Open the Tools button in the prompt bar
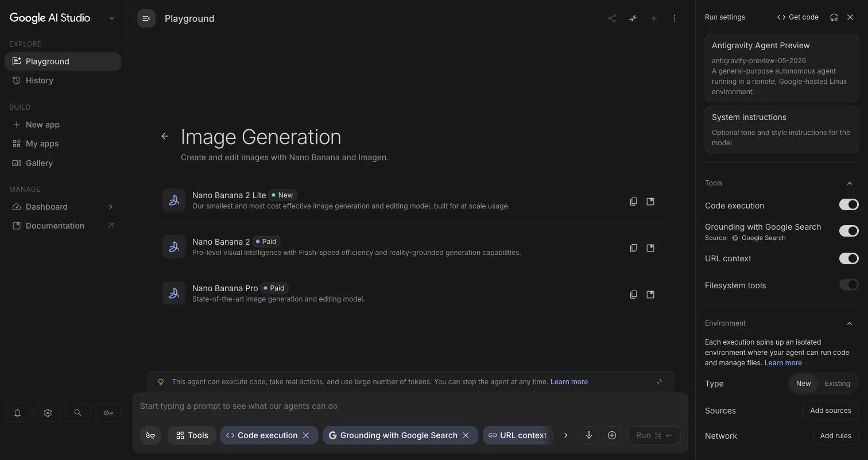This screenshot has width=868, height=460. pyautogui.click(x=192, y=435)
